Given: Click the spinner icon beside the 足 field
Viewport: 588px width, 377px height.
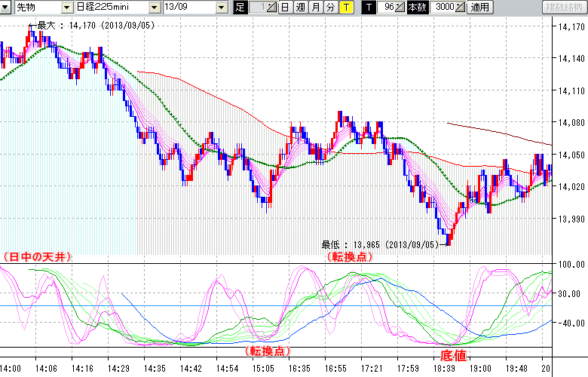Looking at the screenshot, I should click(272, 8).
